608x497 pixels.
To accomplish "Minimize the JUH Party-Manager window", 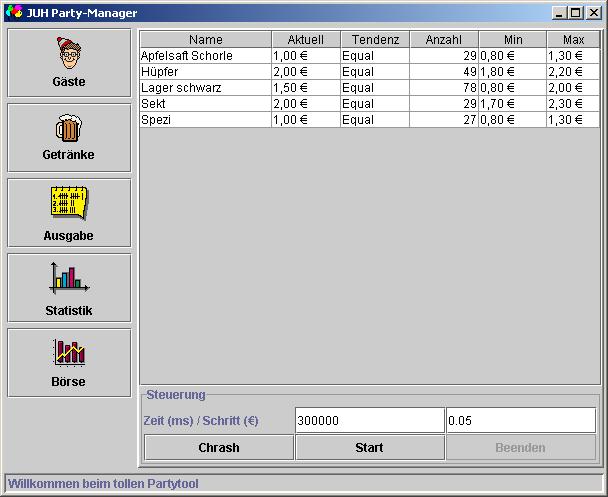I will point(559,13).
